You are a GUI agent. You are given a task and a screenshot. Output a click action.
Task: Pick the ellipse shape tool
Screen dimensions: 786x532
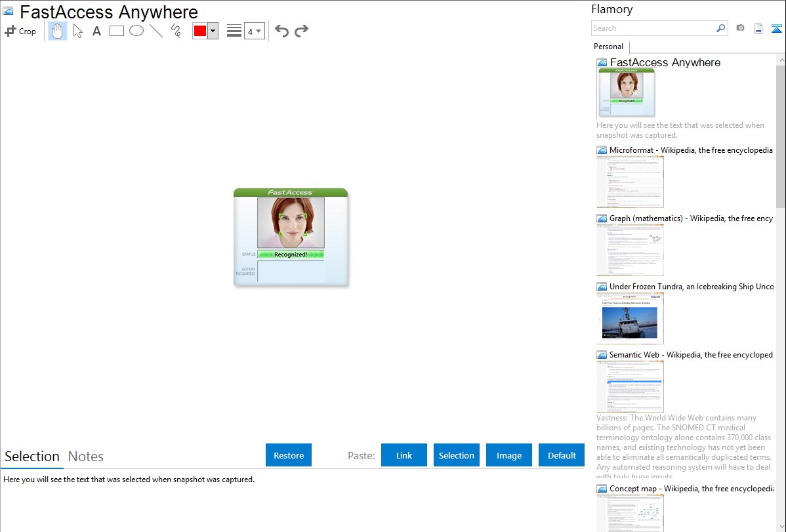click(136, 31)
